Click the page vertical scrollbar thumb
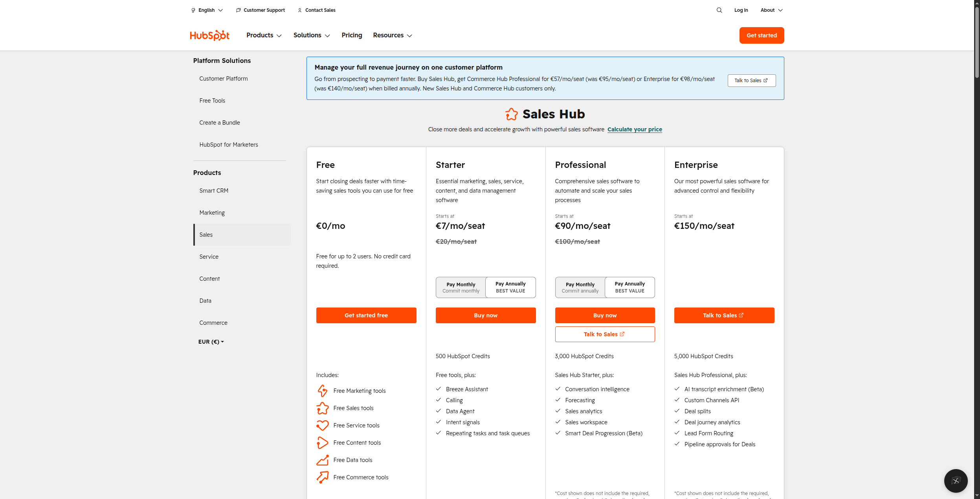980x499 pixels. pyautogui.click(x=977, y=42)
